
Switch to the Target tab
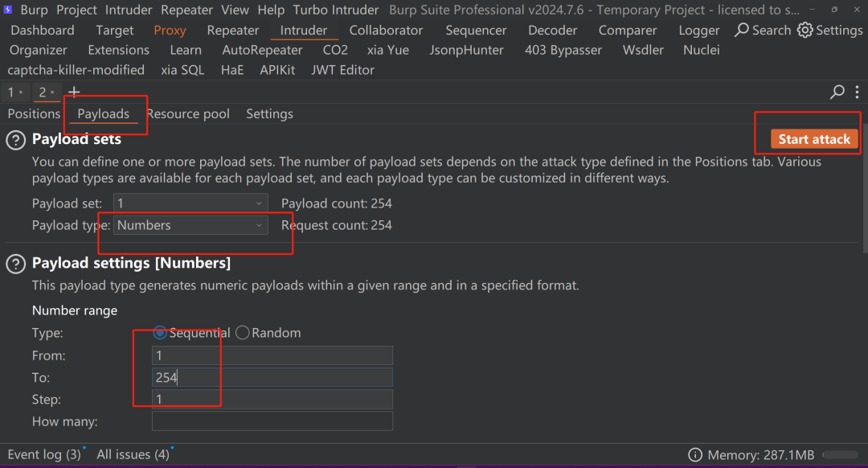(115, 31)
